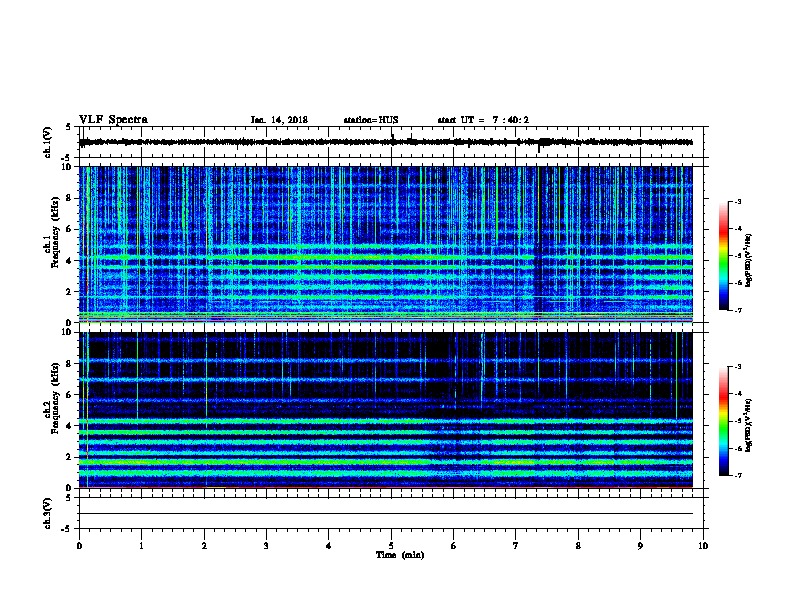Image resolution: width=792 pixels, height=612 pixels.
Task: Click the "6" kHz tick of ch.1 spectrogram
Action: [x=71, y=229]
